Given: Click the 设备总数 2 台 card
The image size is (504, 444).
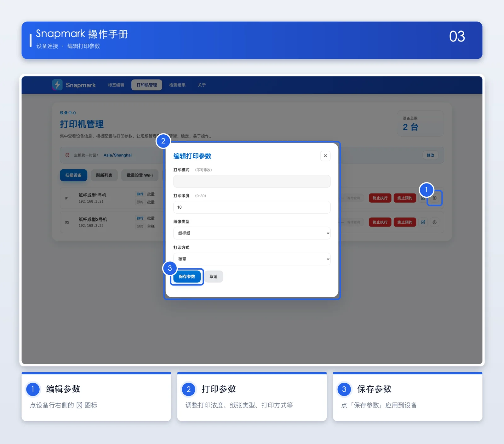Looking at the screenshot, I should click(420, 123).
